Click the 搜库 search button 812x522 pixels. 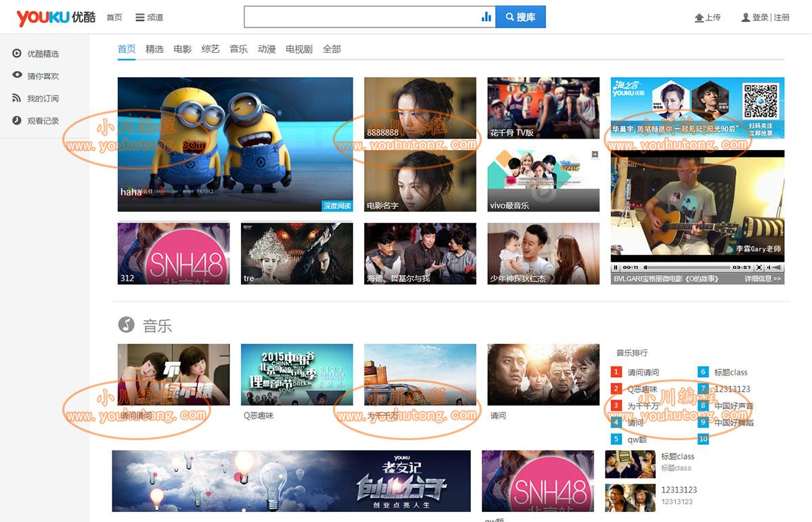click(x=520, y=17)
